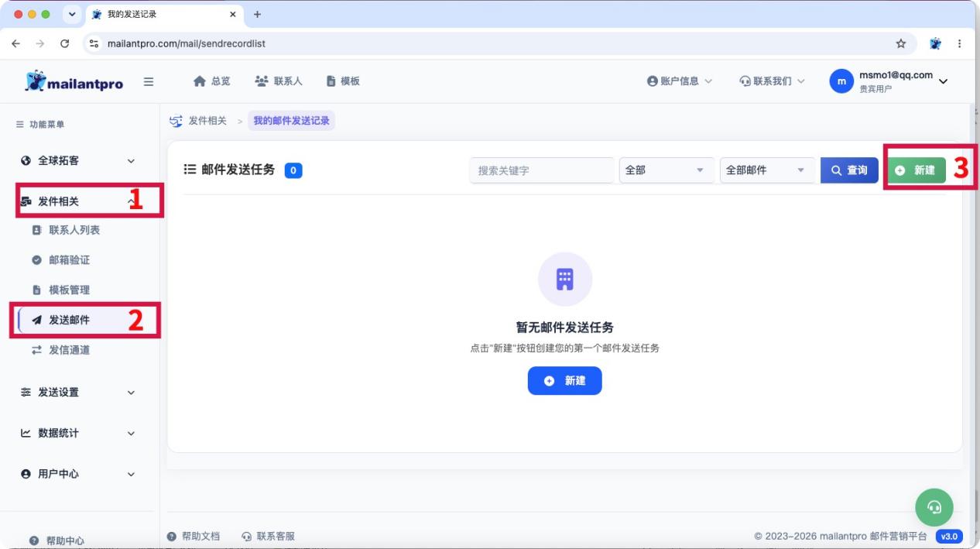Open the green customer service headset button
This screenshot has width=980, height=549.
tap(934, 507)
